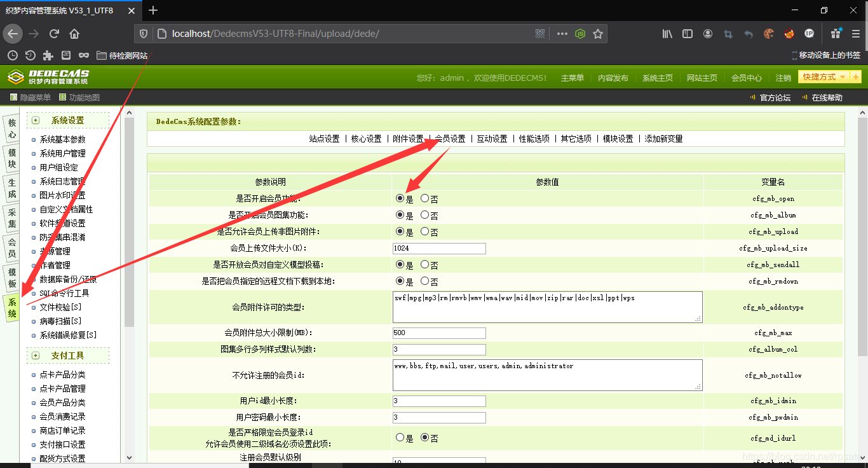Open the 添加新变量 tab
This screenshot has height=468, width=868.
point(663,139)
